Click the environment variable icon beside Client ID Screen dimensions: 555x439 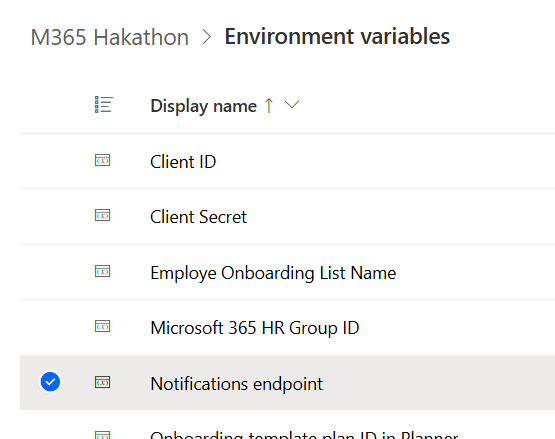pyautogui.click(x=103, y=160)
